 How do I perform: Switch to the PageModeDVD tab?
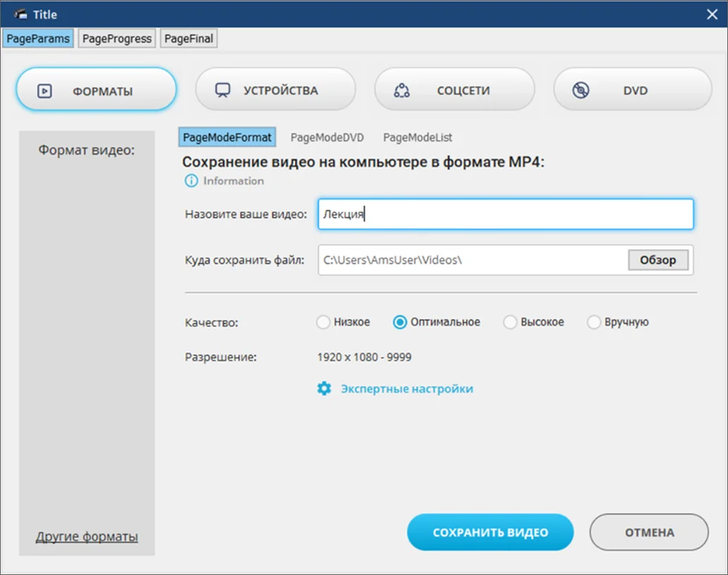click(x=327, y=138)
